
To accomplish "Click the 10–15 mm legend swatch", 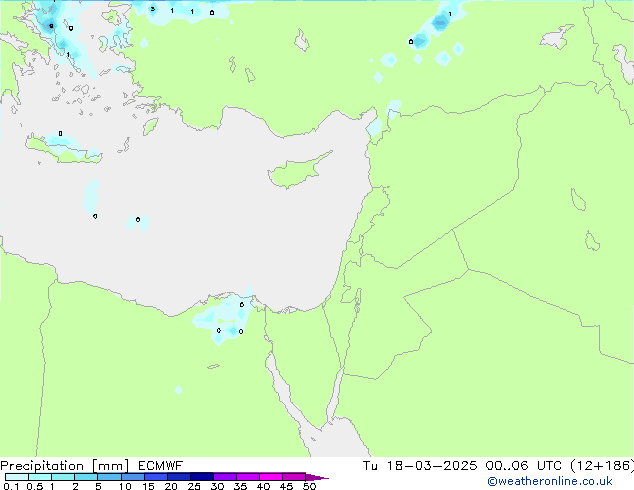I will click(133, 477).
